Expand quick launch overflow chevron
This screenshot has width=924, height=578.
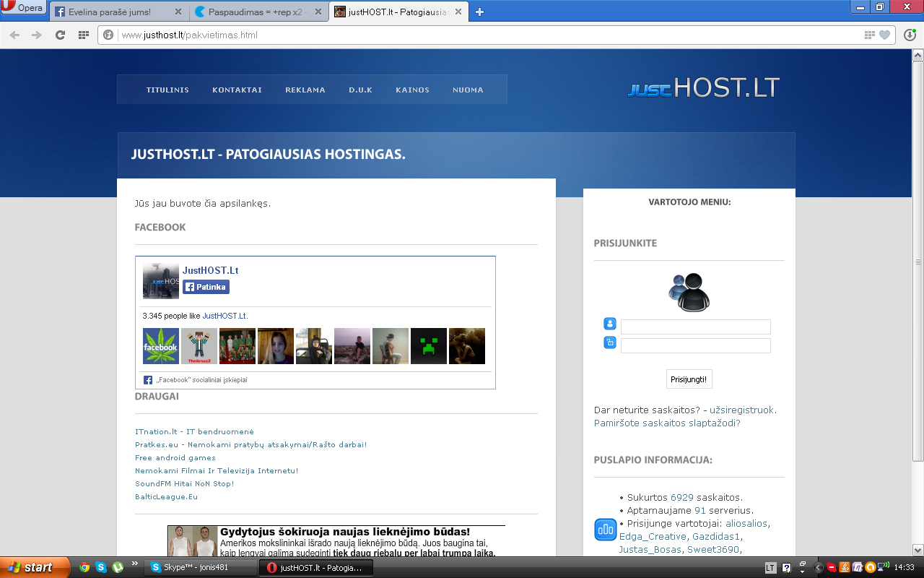click(134, 564)
